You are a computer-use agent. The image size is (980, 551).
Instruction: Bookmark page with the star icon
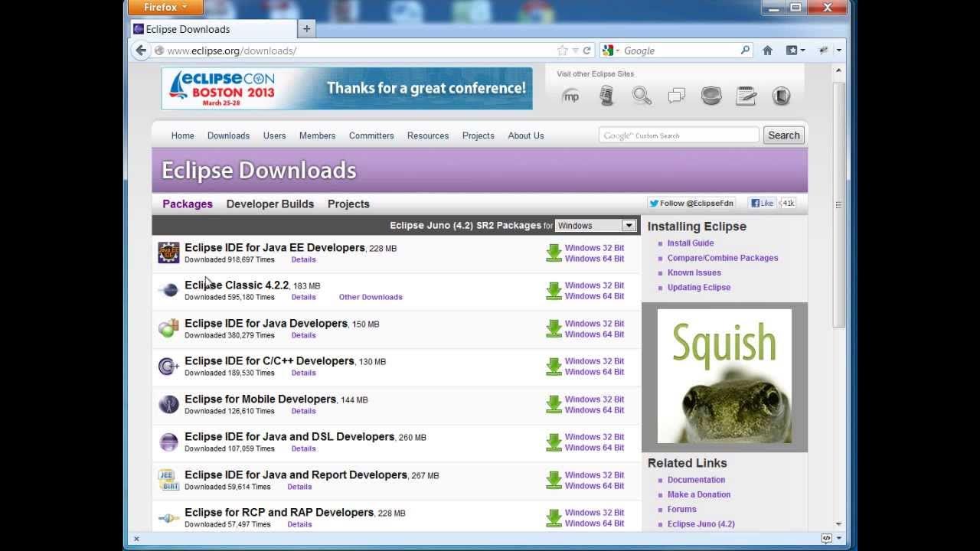click(563, 51)
